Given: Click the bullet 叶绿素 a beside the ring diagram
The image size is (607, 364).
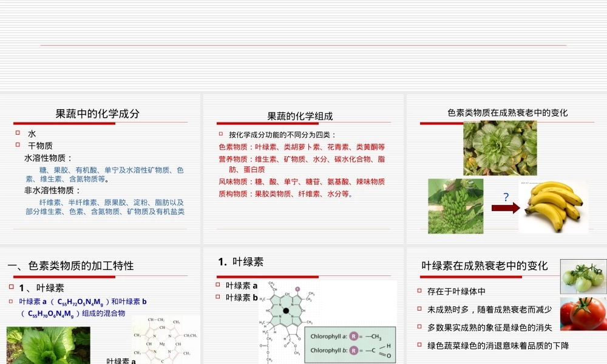Looking at the screenshot, I should pos(242,286).
